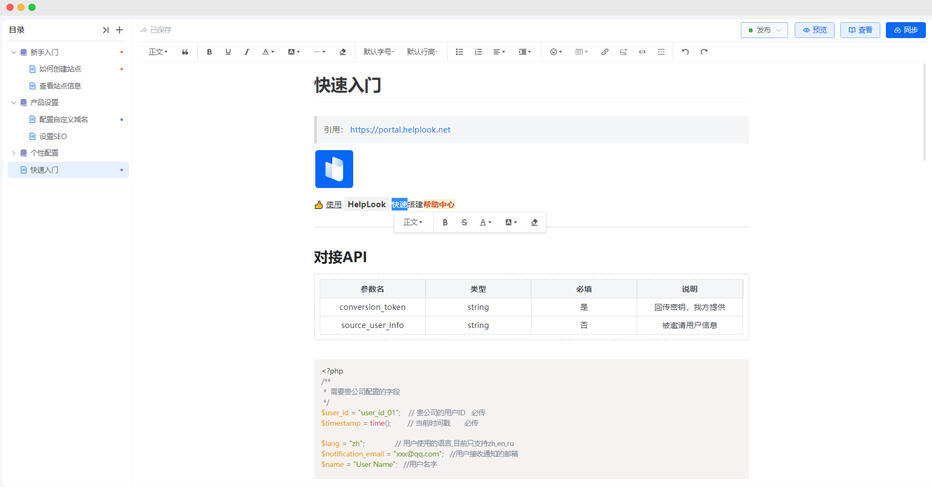Screen dimensions: 932x487
Task: Toggle bold in the main toolbar
Action: pos(209,52)
